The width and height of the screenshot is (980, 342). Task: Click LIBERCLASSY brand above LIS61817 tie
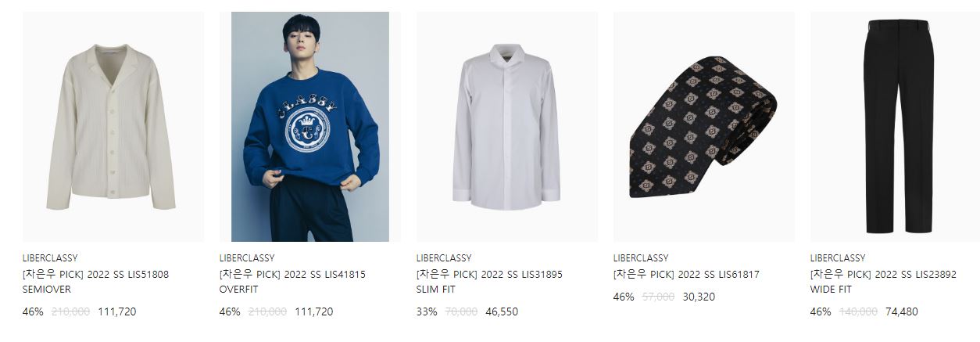click(x=641, y=258)
